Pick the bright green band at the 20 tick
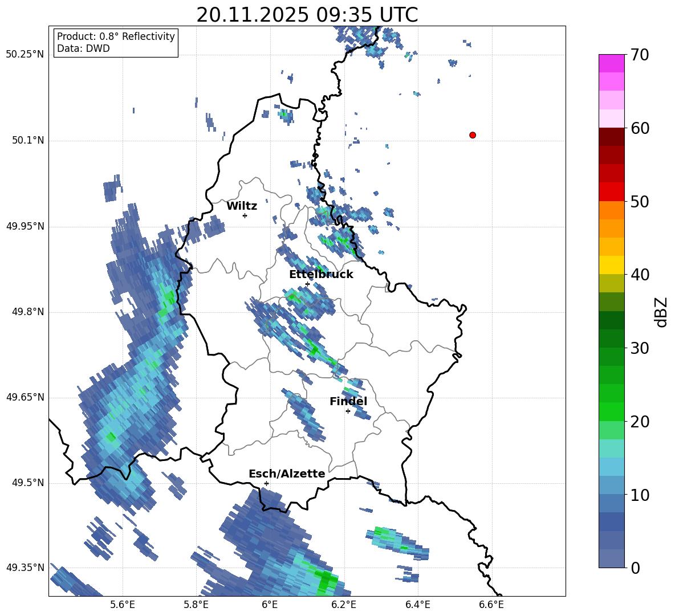 (611, 411)
